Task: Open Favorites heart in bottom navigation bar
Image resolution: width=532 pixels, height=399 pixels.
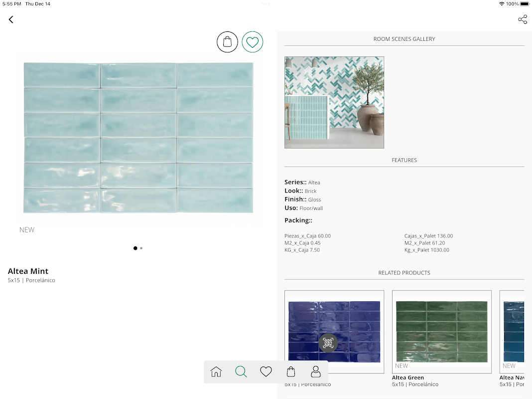Action: click(266, 372)
